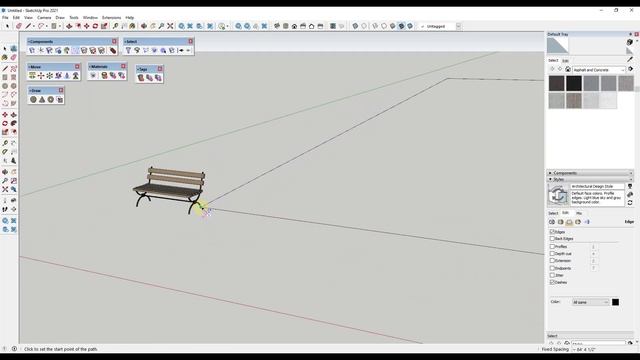
Task: Click the update style refresh icon
Action: click(x=630, y=202)
